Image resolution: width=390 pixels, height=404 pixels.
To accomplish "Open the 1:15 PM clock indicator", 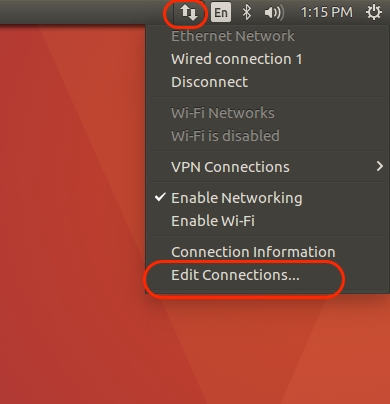I will tap(327, 13).
